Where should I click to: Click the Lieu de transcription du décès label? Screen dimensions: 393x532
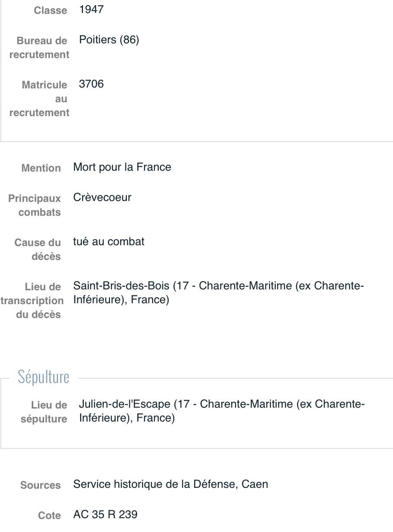(32, 301)
